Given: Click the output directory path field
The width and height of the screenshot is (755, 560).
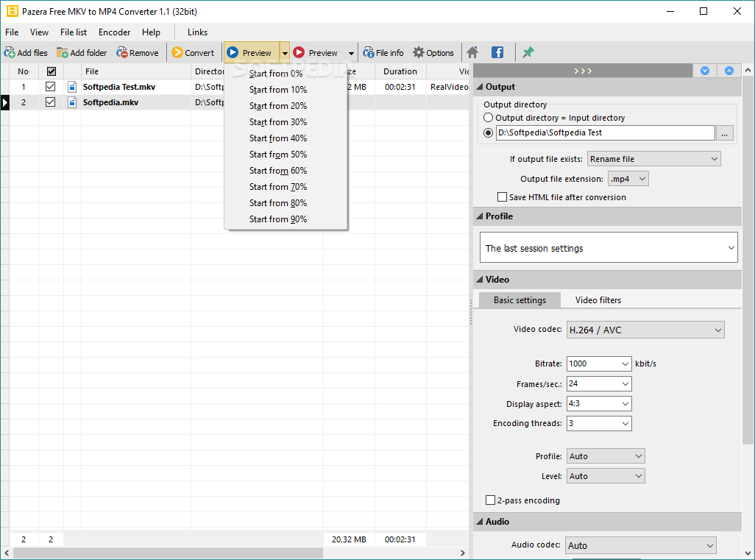Looking at the screenshot, I should tap(606, 132).
